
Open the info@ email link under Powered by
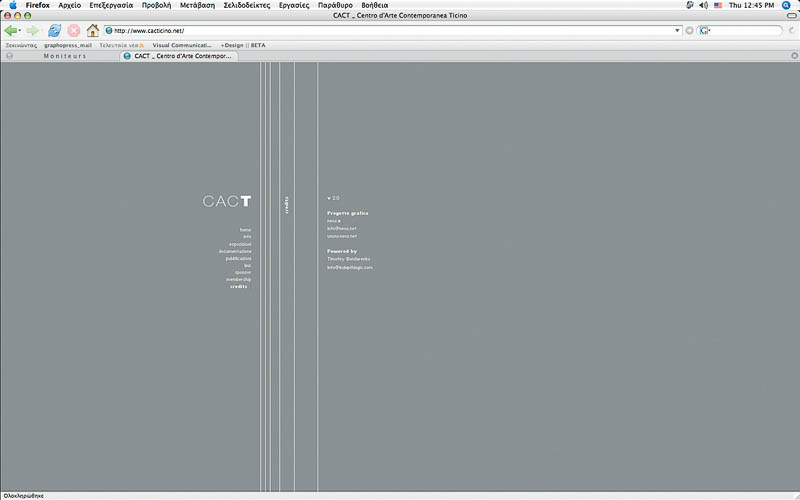[349, 267]
